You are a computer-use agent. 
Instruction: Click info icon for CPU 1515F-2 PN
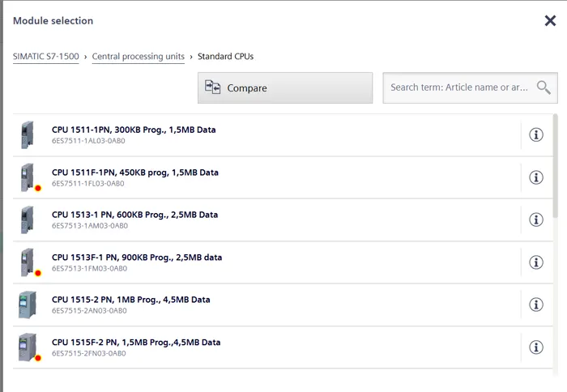click(x=536, y=347)
